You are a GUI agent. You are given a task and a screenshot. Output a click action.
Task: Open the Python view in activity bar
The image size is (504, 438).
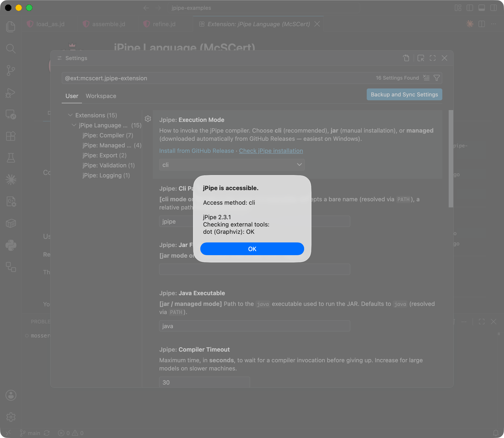point(11,245)
